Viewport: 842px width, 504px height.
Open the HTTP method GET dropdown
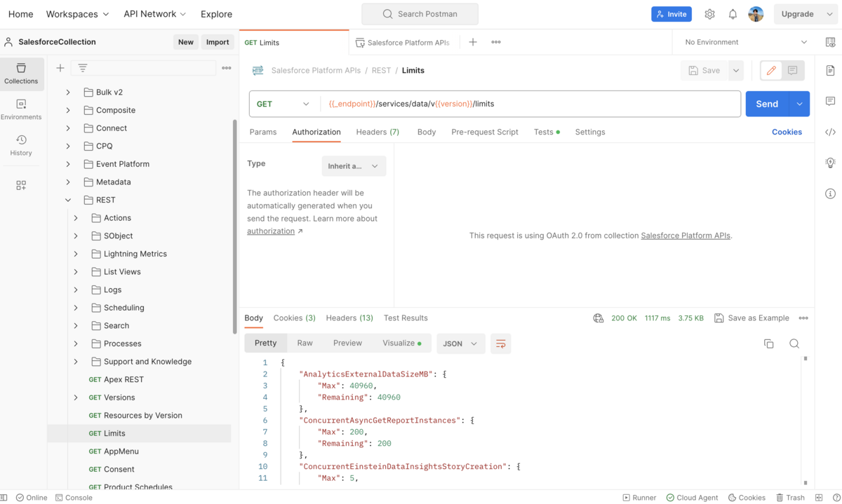pos(283,104)
